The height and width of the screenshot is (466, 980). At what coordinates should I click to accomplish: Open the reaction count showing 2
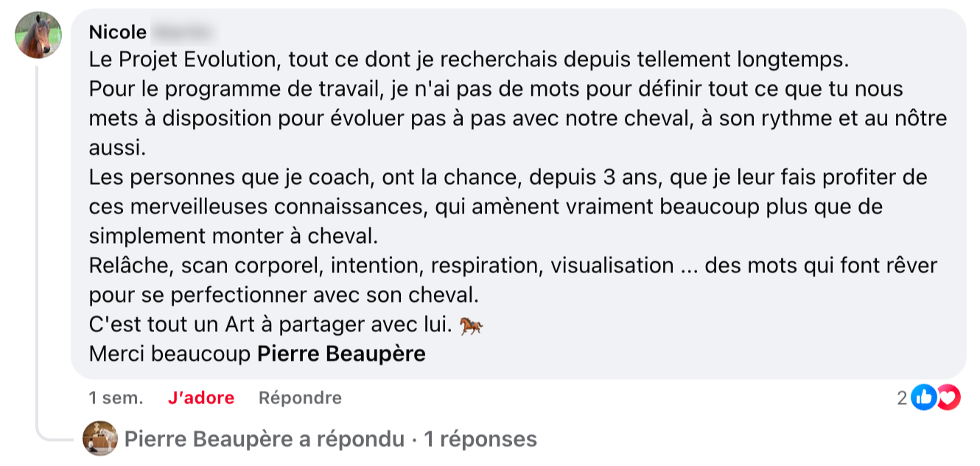click(x=902, y=398)
